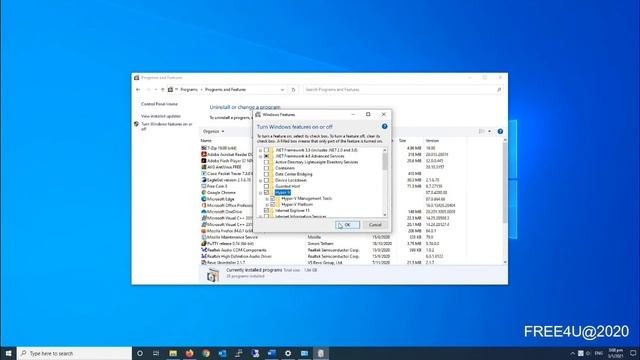Sort programs by Version column header
This screenshot has height=360, width=640.
coord(432,141)
